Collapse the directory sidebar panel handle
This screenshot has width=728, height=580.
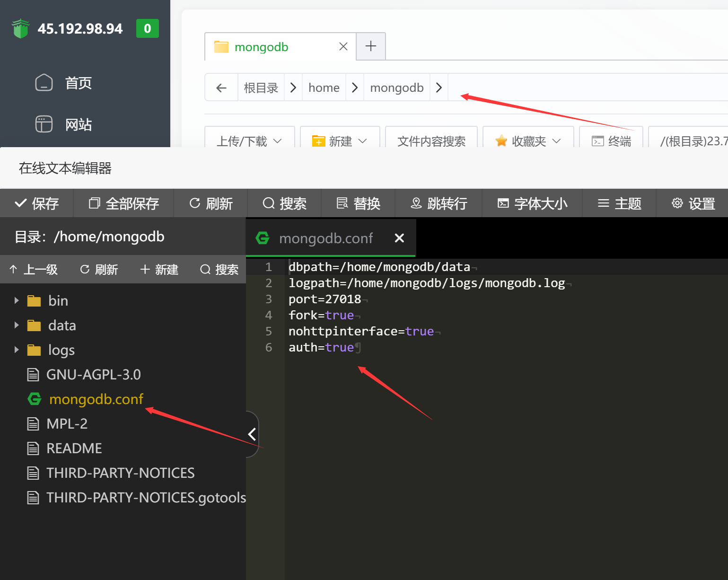(x=252, y=434)
